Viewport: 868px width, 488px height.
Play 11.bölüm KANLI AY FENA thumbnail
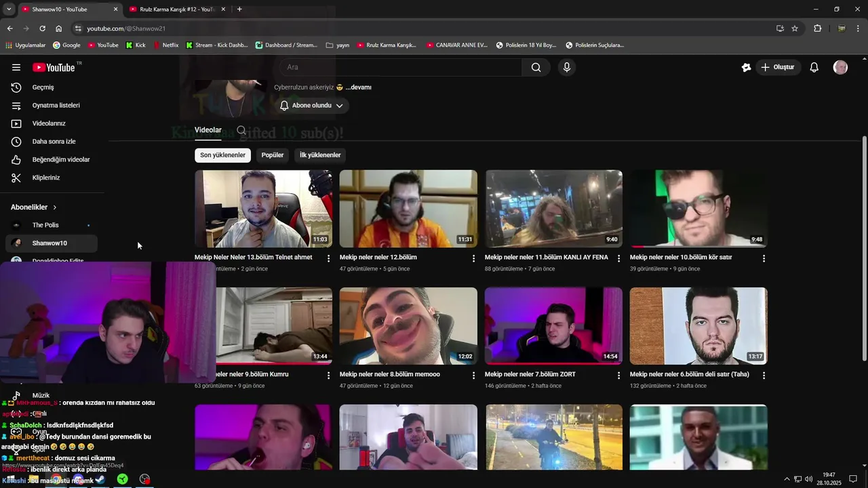(553, 209)
